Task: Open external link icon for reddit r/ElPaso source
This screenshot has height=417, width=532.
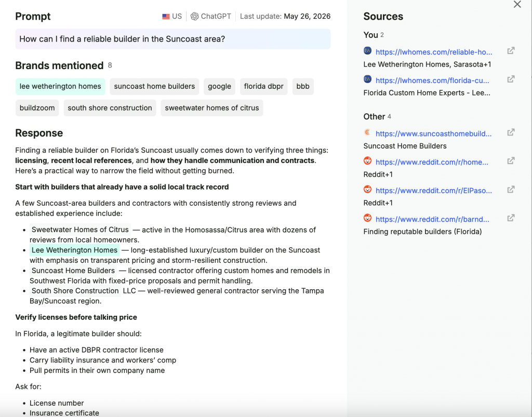Action: pos(511,190)
